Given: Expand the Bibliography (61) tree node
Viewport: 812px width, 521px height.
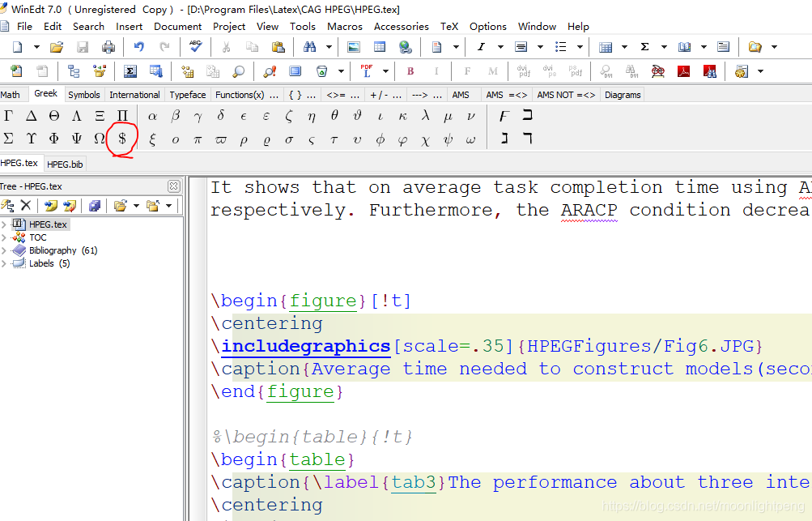Looking at the screenshot, I should coord(3,250).
